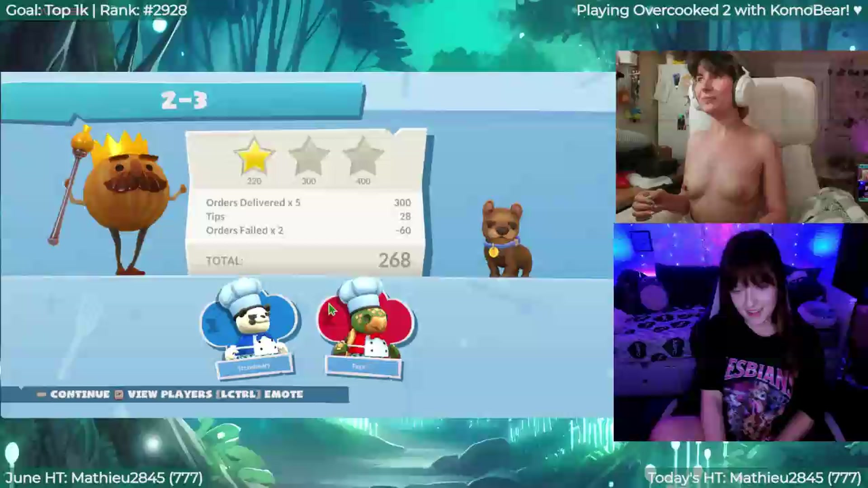Click the 'Orders Delivered x 5' row
This screenshot has height=488, width=868.
tap(308, 202)
